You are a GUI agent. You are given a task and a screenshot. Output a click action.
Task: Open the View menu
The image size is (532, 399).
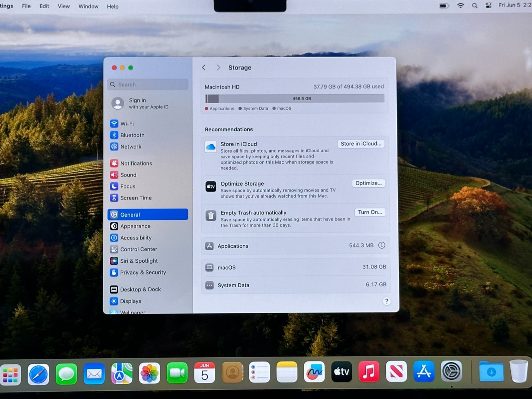pyautogui.click(x=64, y=6)
